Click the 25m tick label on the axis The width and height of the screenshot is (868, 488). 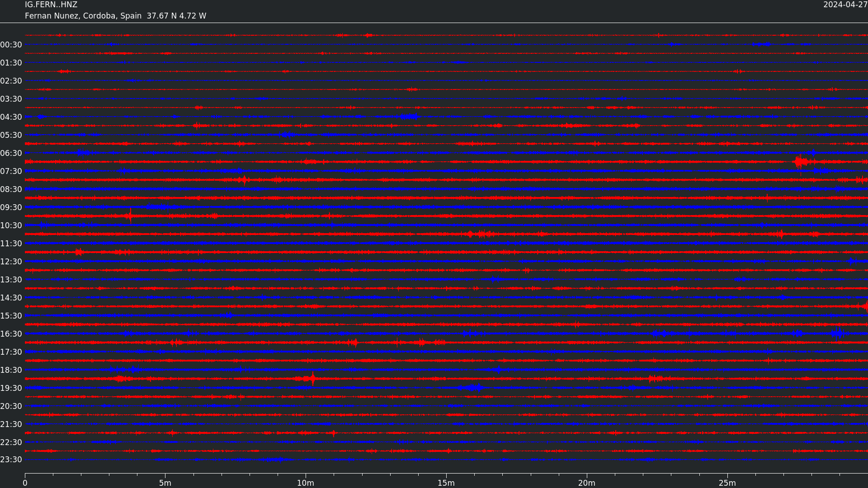point(727,483)
